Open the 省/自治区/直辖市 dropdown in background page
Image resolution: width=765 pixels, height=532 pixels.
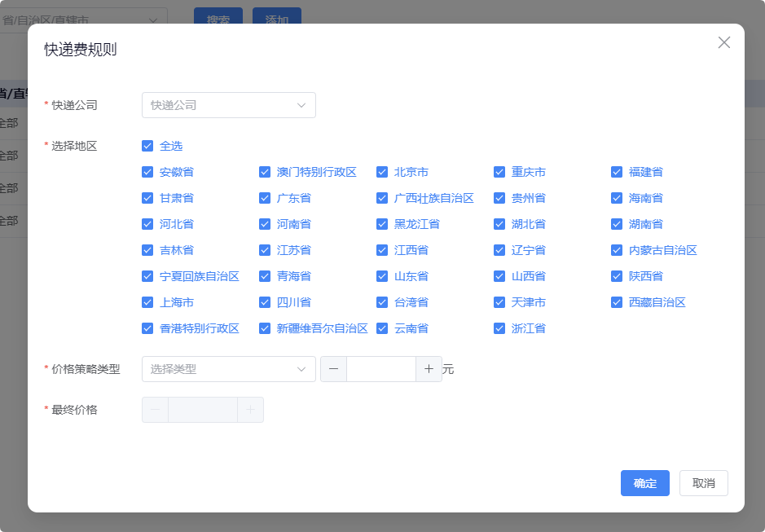coord(83,16)
